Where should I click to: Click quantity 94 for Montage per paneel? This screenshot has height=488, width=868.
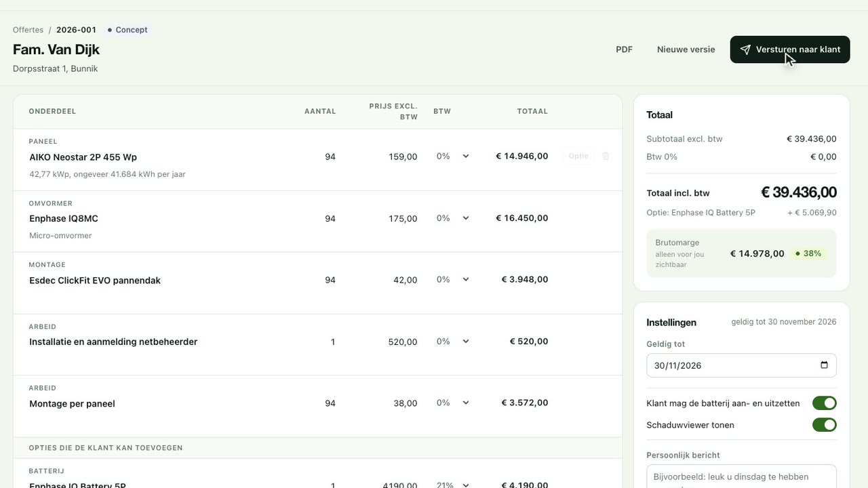(330, 403)
